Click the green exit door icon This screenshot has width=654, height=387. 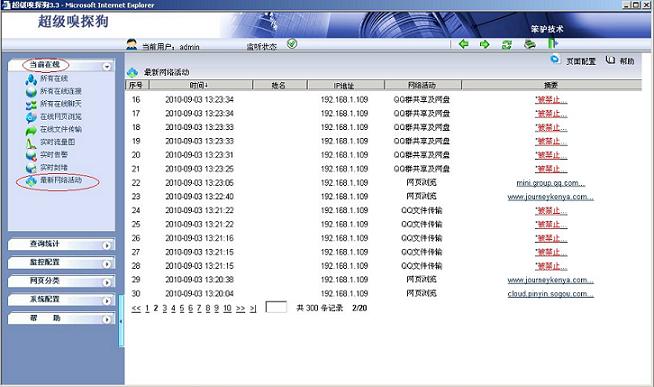(553, 43)
